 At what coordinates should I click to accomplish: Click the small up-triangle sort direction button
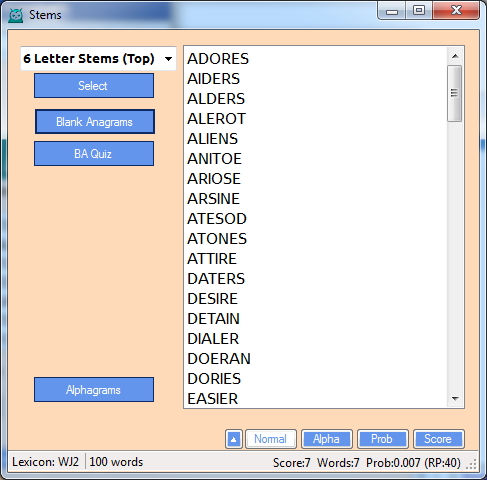[234, 439]
